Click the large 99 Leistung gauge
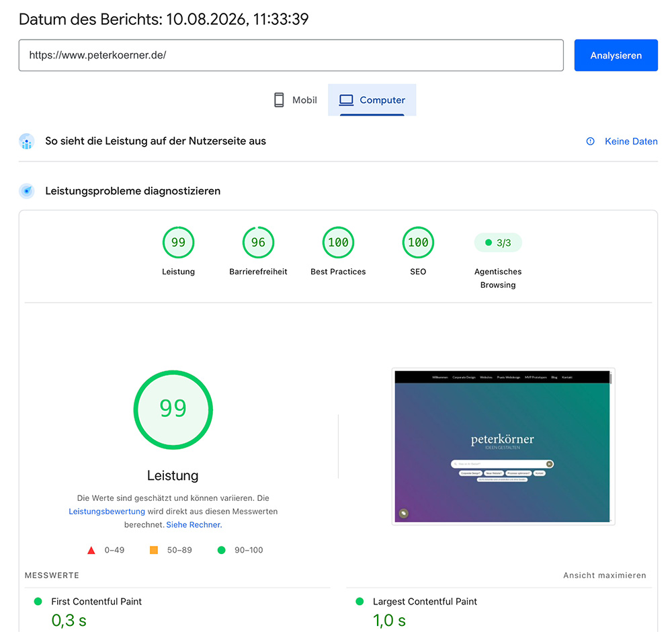 point(173,410)
